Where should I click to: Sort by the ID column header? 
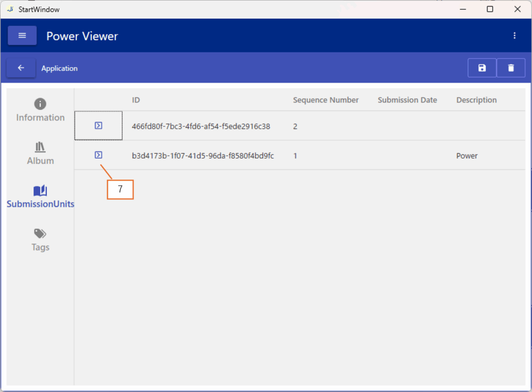coord(136,100)
